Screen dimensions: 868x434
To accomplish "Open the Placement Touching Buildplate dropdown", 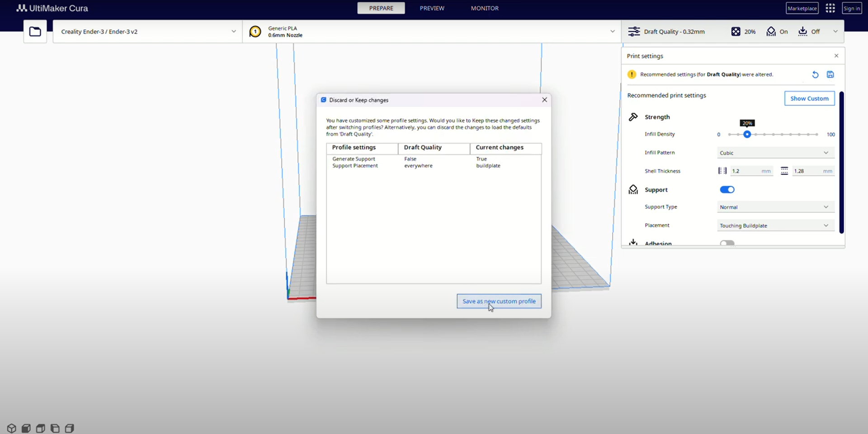I will (x=775, y=225).
